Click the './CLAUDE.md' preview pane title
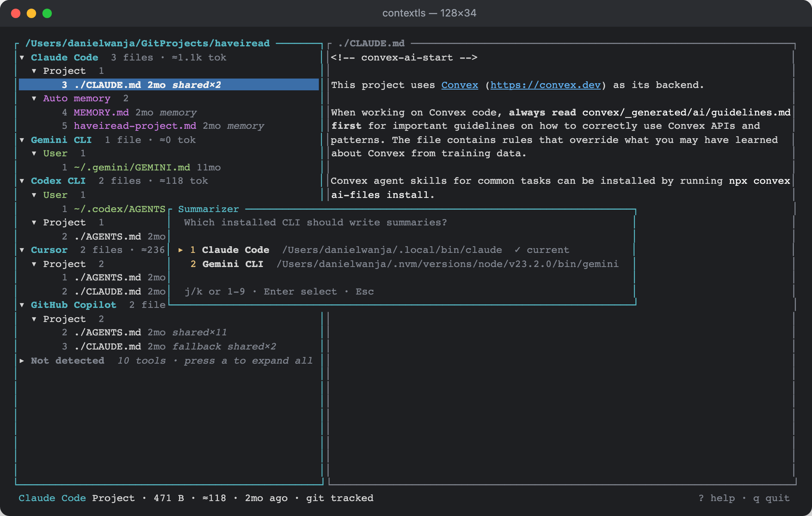 point(371,43)
